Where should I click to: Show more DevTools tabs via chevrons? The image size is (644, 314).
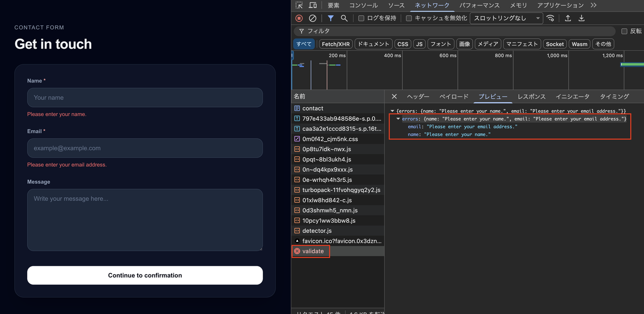593,5
